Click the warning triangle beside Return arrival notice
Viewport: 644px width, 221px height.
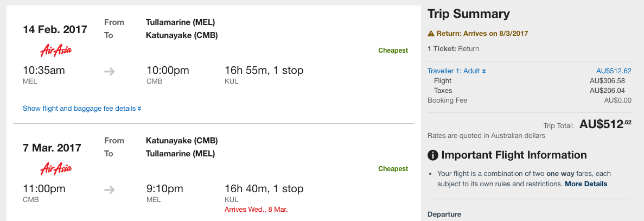[x=431, y=34]
